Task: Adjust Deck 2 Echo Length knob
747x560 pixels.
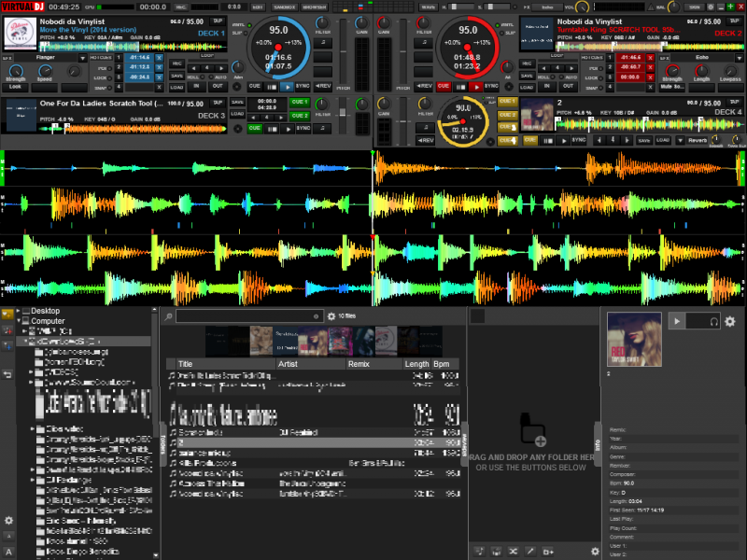Action: click(x=701, y=72)
